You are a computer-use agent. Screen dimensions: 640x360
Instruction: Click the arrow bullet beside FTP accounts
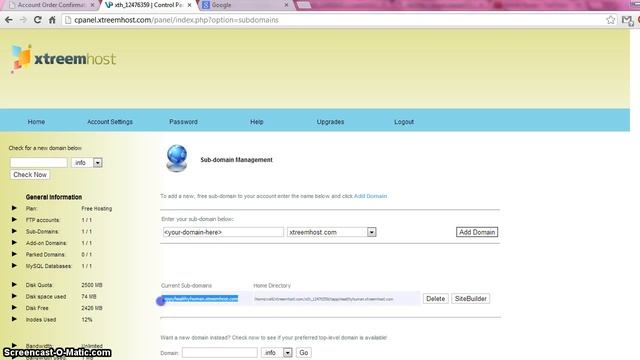pos(14,220)
